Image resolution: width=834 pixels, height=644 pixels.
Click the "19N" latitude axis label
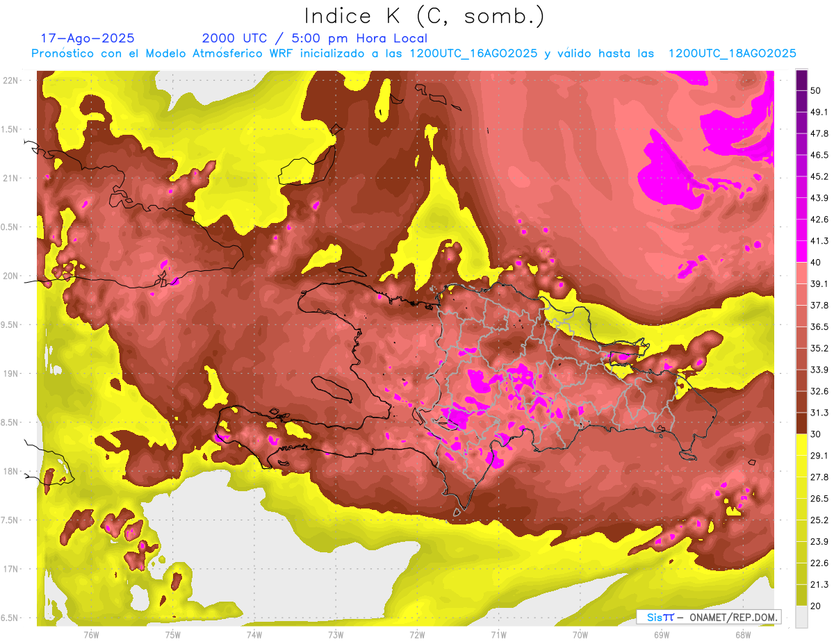(12, 373)
